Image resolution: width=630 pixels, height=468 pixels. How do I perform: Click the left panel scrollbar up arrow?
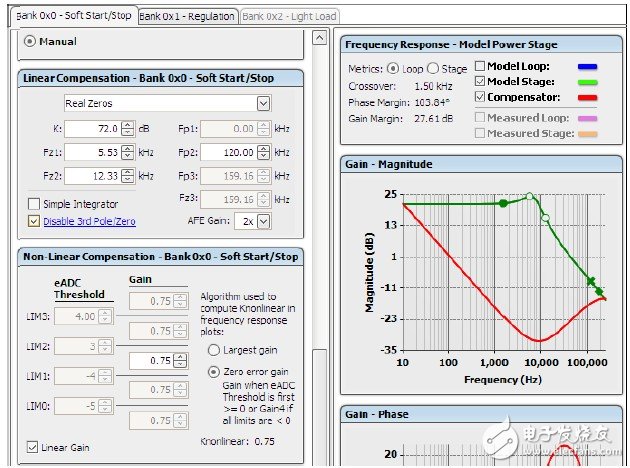click(320, 37)
